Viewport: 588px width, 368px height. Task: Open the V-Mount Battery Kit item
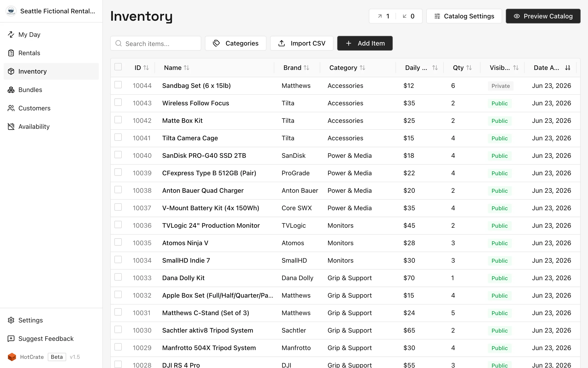(211, 208)
